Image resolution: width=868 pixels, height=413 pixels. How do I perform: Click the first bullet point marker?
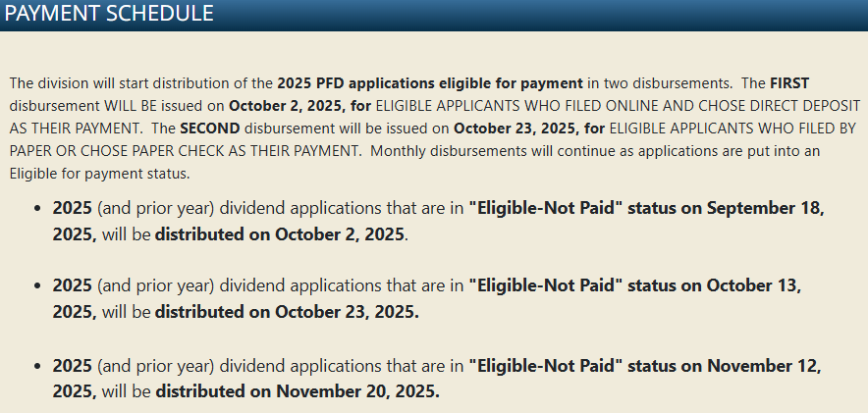point(37,210)
